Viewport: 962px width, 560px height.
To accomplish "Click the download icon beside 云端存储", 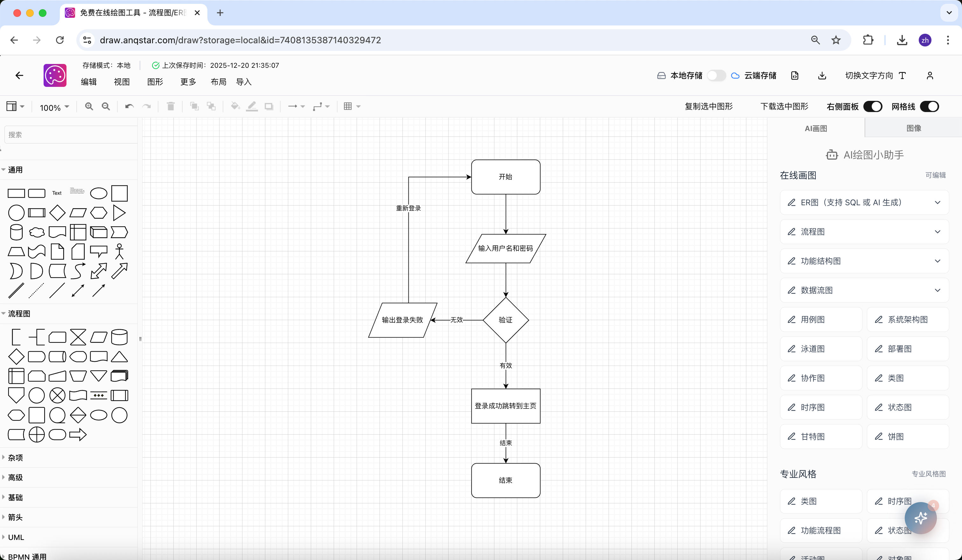I will tap(822, 76).
